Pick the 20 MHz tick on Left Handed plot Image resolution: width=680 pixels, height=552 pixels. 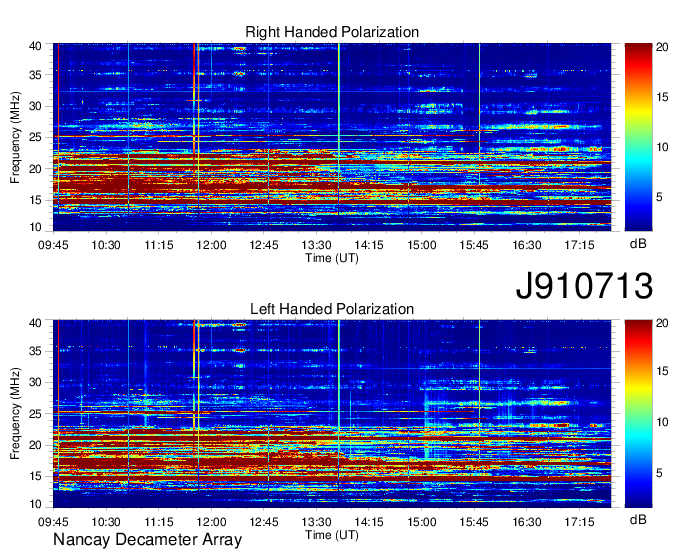coord(35,445)
